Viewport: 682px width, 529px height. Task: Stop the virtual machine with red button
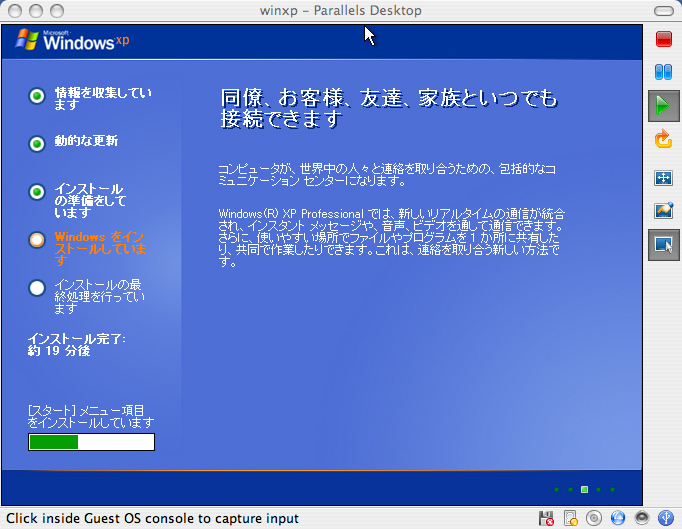(x=664, y=39)
